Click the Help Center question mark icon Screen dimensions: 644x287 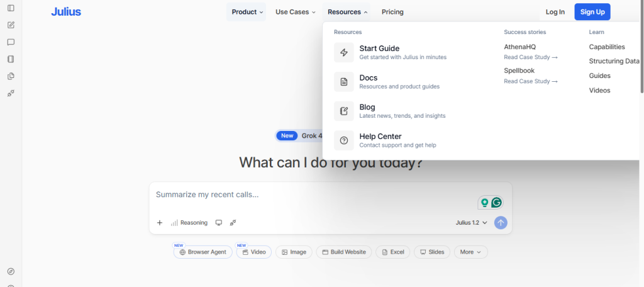click(x=344, y=140)
